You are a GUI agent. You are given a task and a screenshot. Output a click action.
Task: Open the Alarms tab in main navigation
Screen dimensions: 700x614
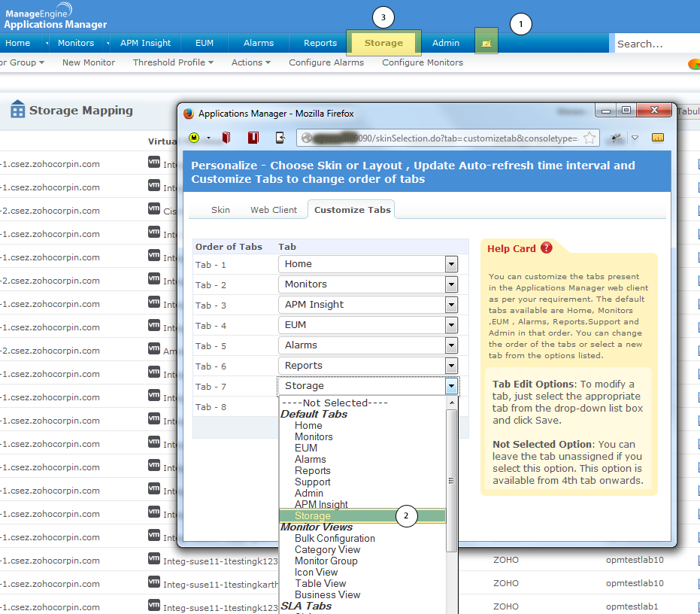pyautogui.click(x=259, y=43)
